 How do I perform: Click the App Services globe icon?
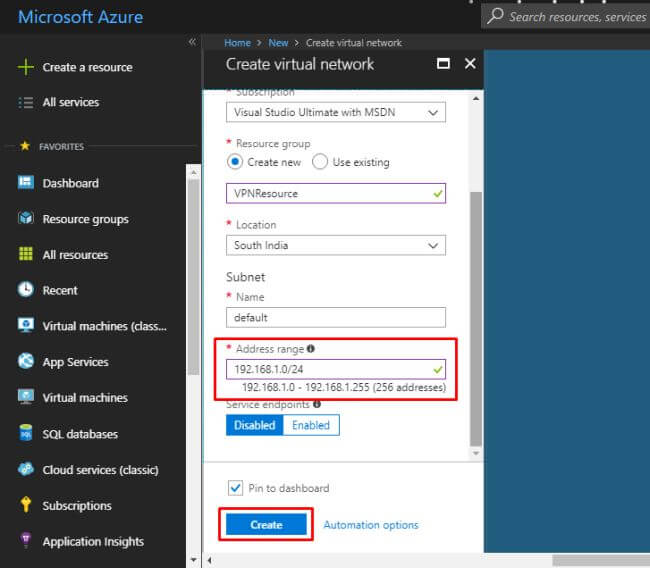pos(26,361)
